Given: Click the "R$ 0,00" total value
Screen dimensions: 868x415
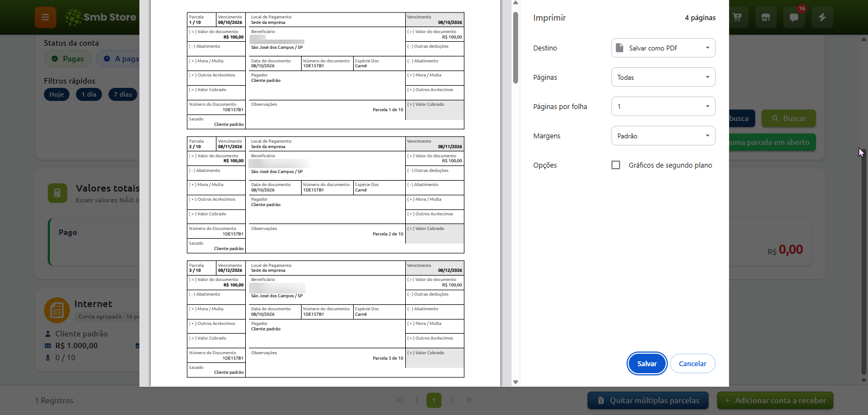Looking at the screenshot, I should pos(785,250).
